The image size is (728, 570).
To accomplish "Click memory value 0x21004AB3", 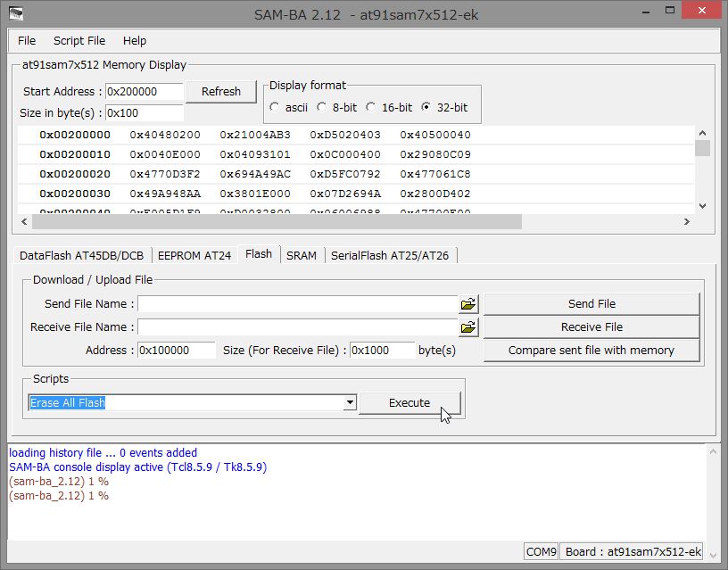I will tap(255, 135).
